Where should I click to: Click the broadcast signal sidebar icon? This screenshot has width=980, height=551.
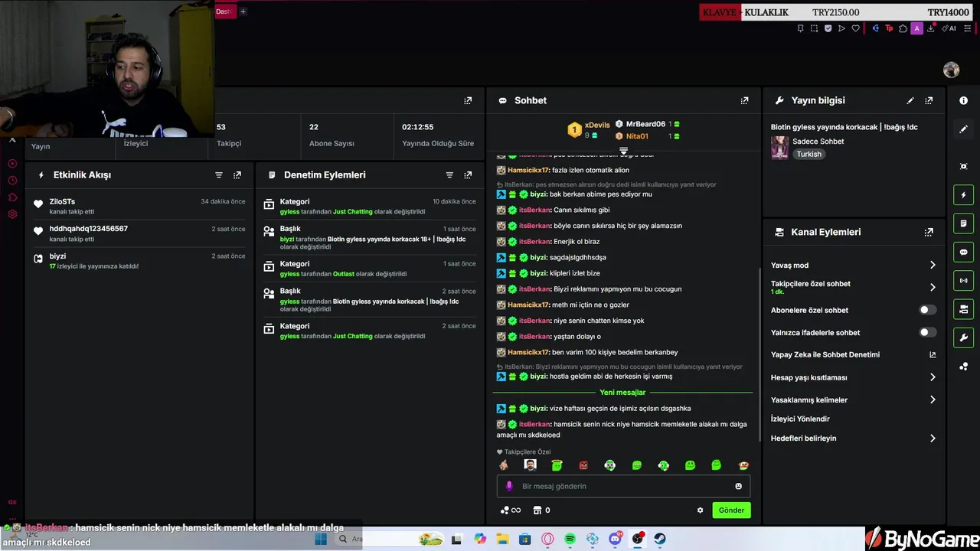[x=963, y=281]
